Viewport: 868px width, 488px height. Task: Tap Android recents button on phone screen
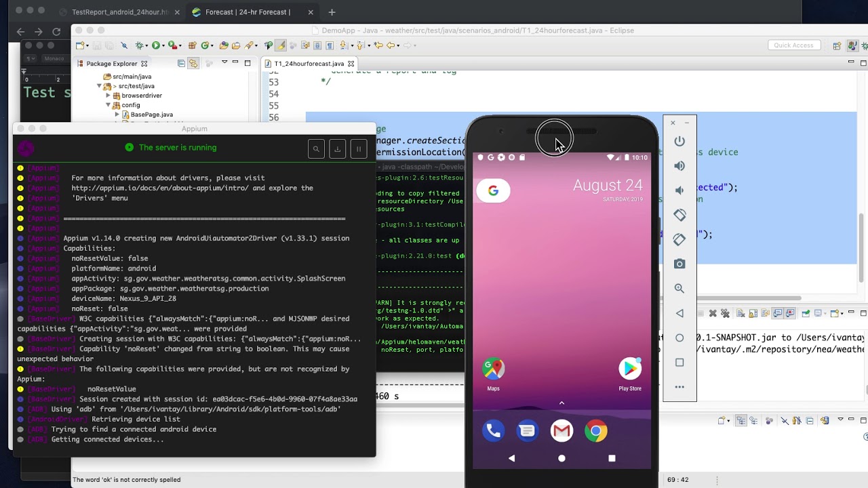click(612, 458)
